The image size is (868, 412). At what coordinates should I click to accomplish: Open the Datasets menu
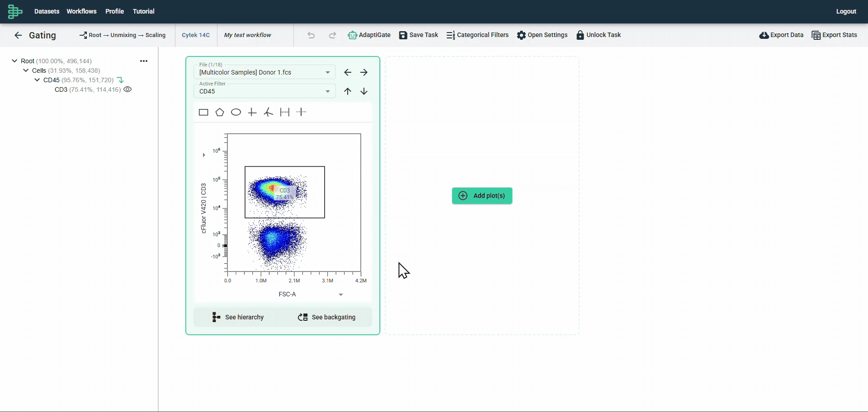point(47,11)
